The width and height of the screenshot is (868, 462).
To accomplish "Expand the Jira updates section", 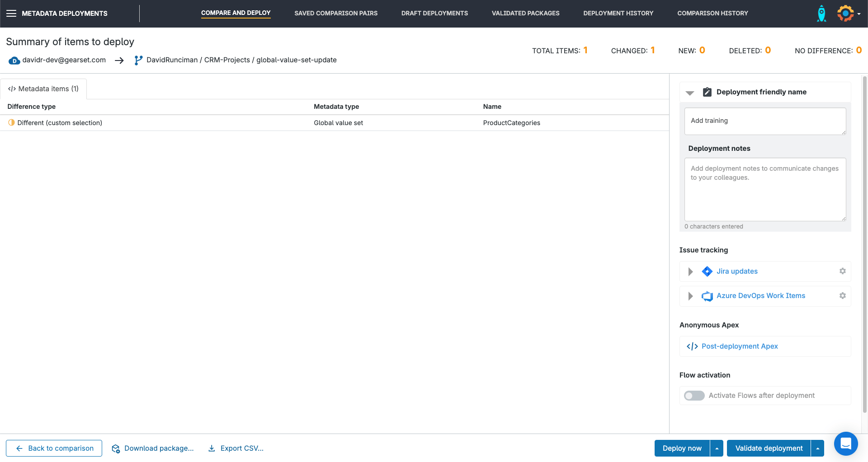I will pos(690,271).
